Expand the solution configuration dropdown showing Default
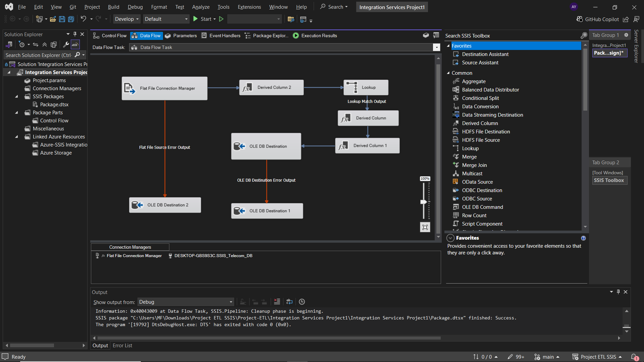 tap(185, 19)
